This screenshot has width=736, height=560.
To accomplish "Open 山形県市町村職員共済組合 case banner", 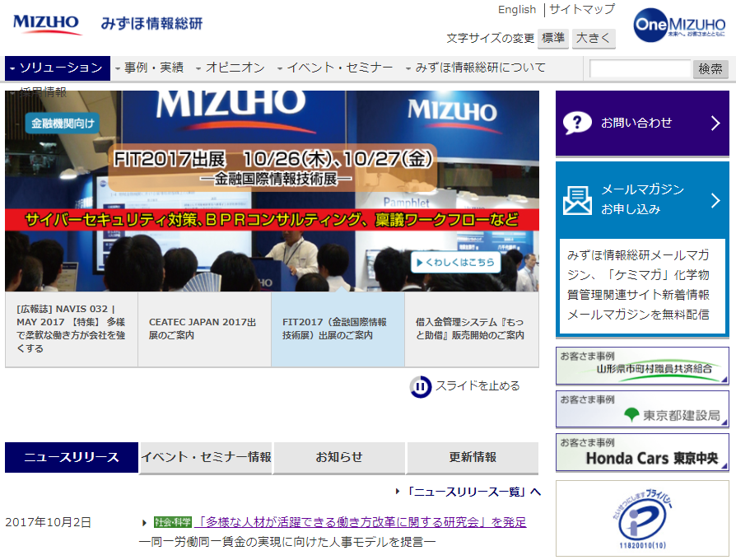I will pos(642,366).
